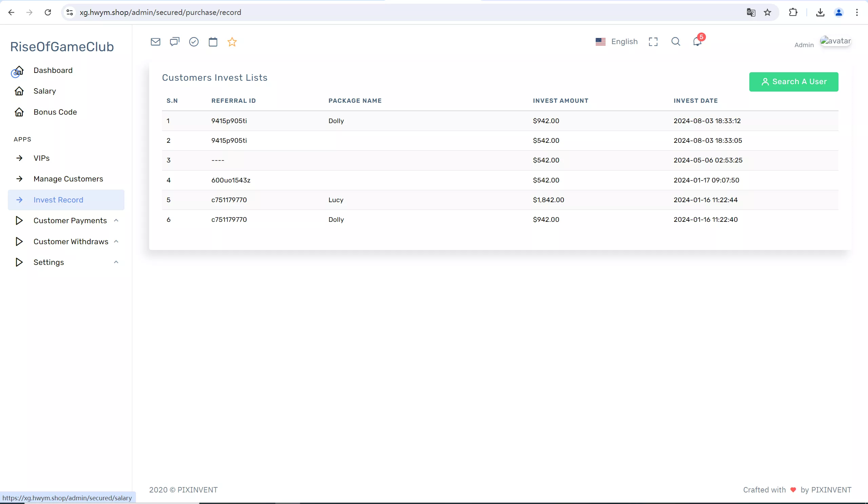This screenshot has width=868, height=504.
Task: Open the notifications bell with badge 5
Action: click(697, 42)
